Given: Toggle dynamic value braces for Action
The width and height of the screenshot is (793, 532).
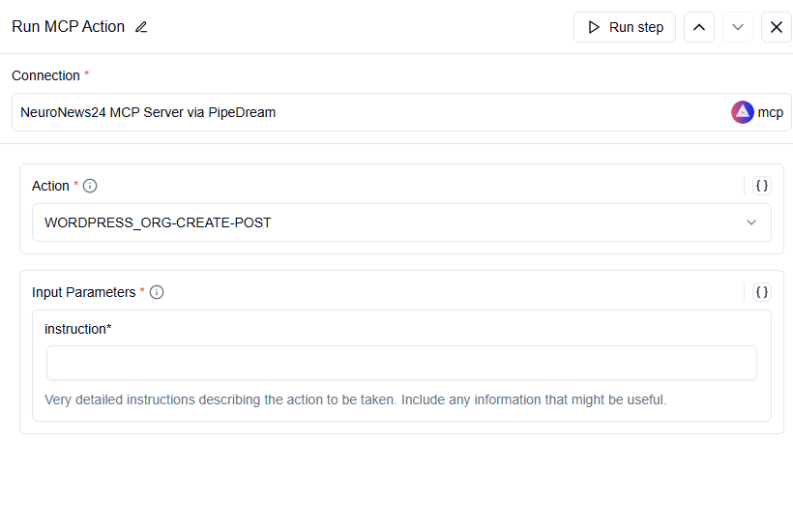Looking at the screenshot, I should click(x=762, y=186).
